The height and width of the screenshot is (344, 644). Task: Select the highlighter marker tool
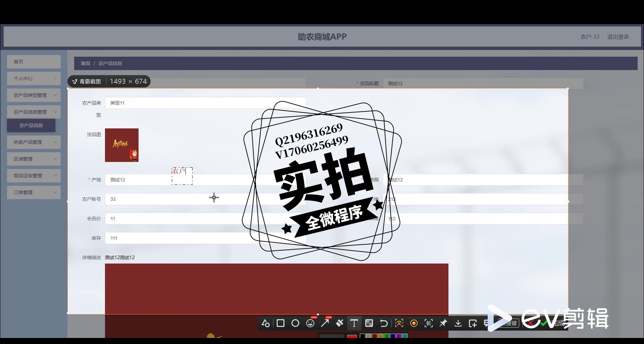click(339, 323)
